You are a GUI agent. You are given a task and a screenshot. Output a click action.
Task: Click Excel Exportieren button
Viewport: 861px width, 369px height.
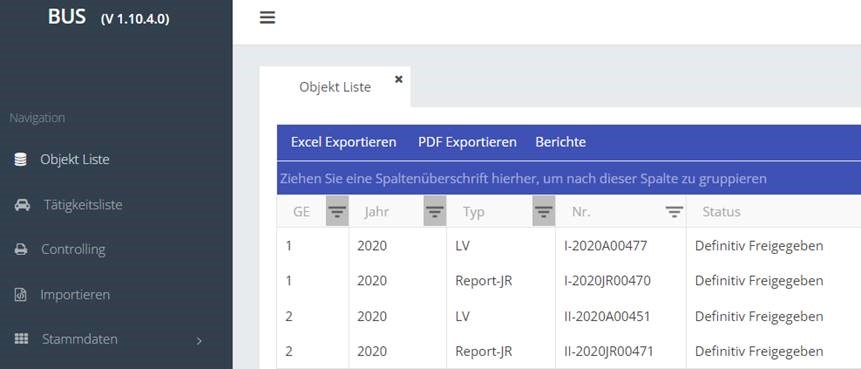344,142
